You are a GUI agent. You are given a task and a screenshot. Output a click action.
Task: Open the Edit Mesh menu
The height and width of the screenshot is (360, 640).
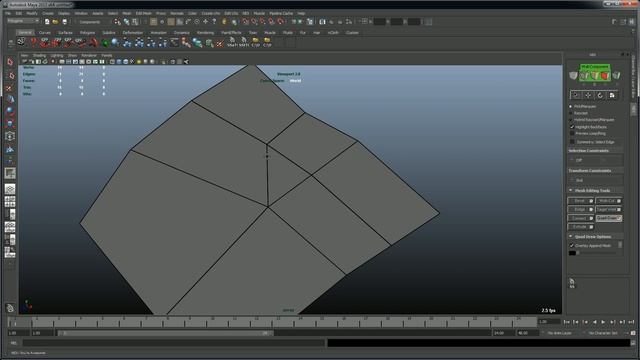[144, 13]
